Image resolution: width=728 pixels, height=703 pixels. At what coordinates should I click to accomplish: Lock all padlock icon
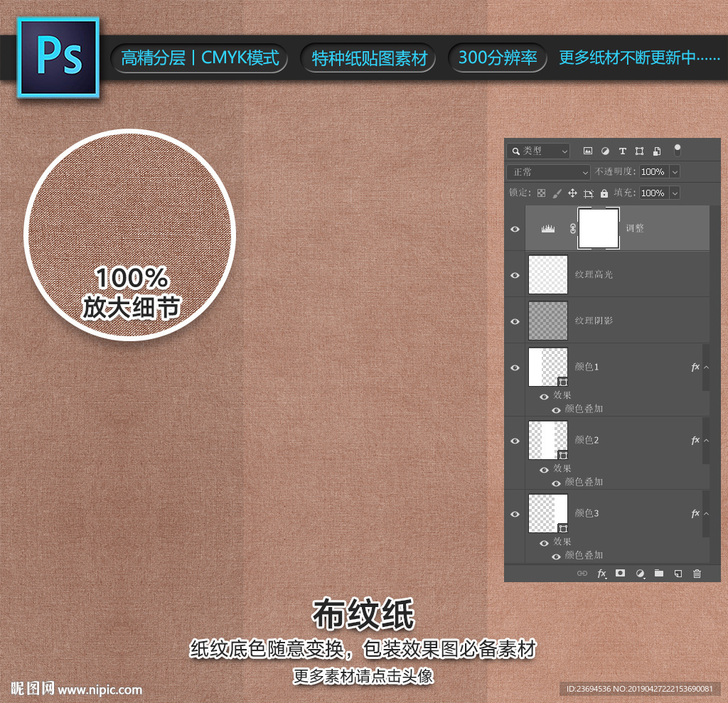coord(604,193)
